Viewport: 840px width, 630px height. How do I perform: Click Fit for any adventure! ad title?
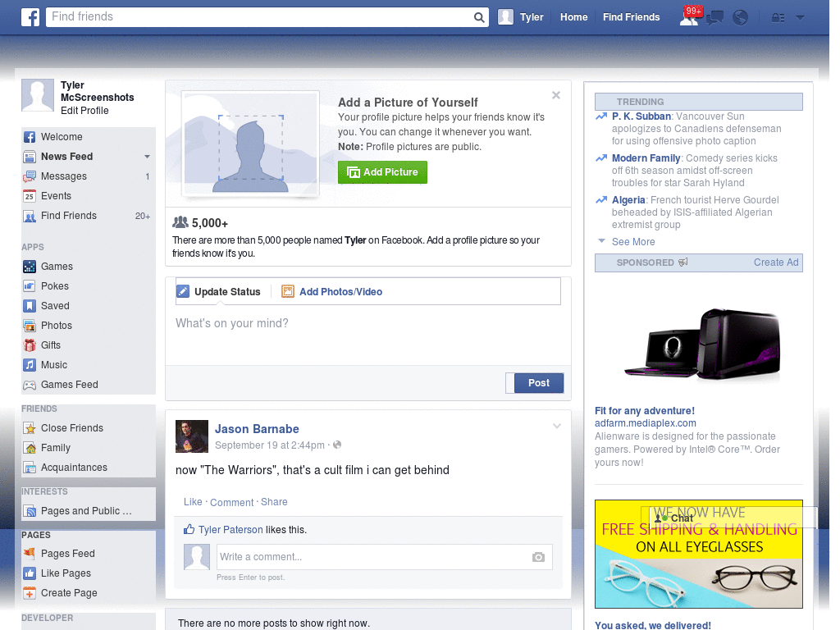pyautogui.click(x=645, y=411)
